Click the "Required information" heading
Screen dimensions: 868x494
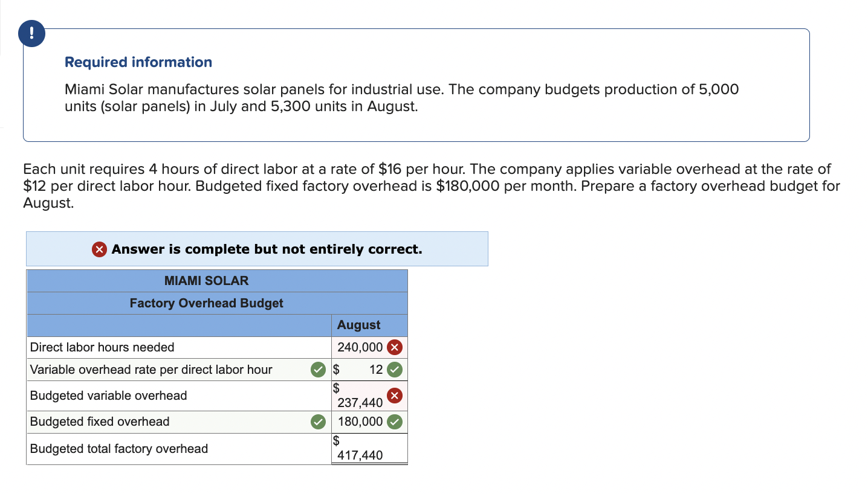click(x=138, y=62)
